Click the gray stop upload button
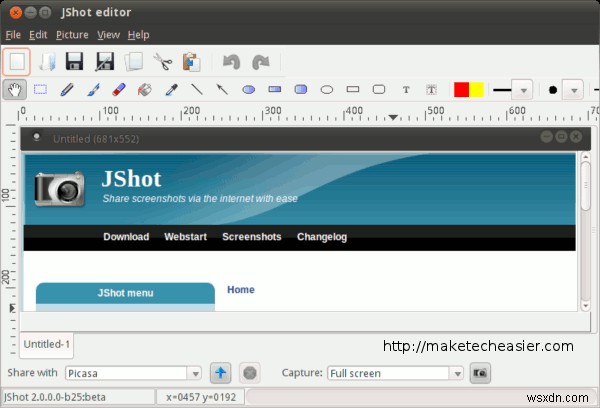This screenshot has height=408, width=600. (249, 373)
